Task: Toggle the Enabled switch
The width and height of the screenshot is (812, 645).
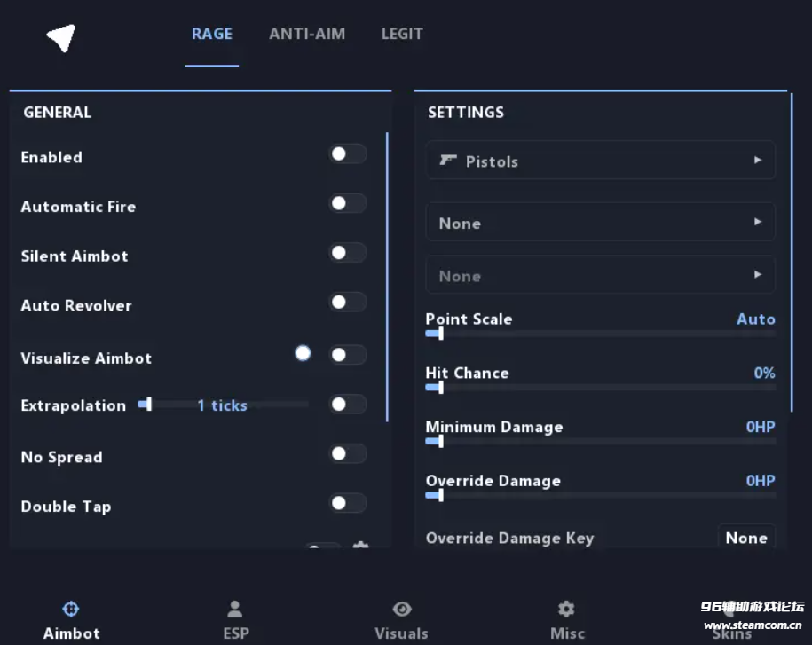Action: pyautogui.click(x=348, y=153)
